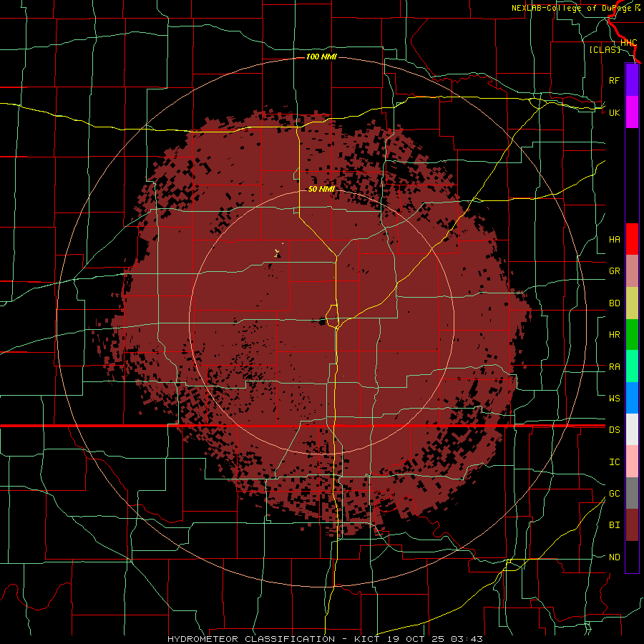
Task: Click the RA legend label
Action: [614, 367]
